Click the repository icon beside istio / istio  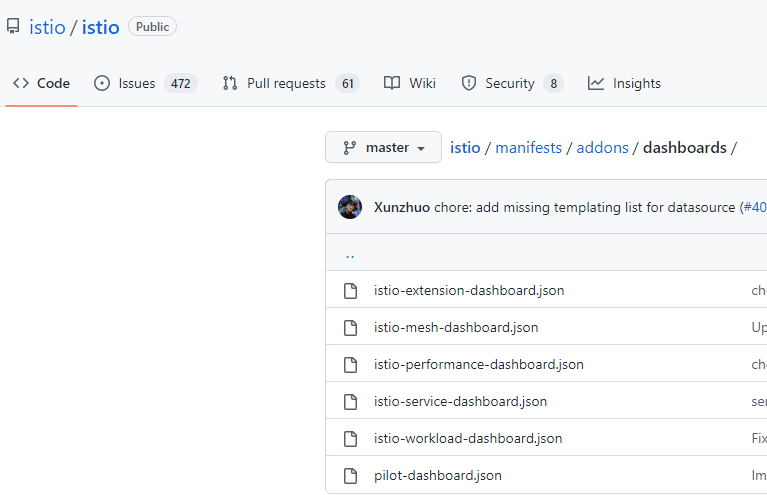(13, 26)
